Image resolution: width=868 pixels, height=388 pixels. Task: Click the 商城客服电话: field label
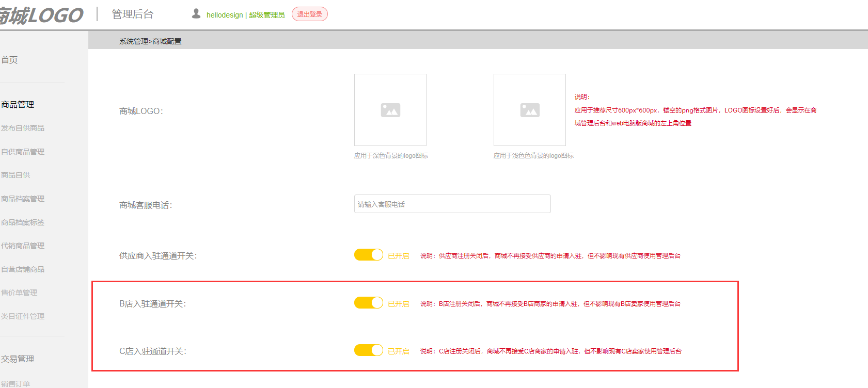tap(146, 205)
